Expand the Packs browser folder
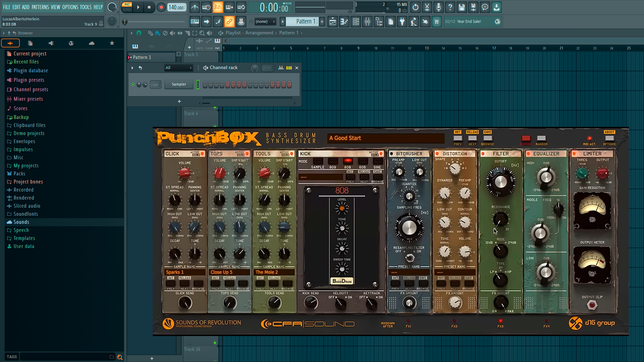The height and width of the screenshot is (362, 644). tap(19, 173)
